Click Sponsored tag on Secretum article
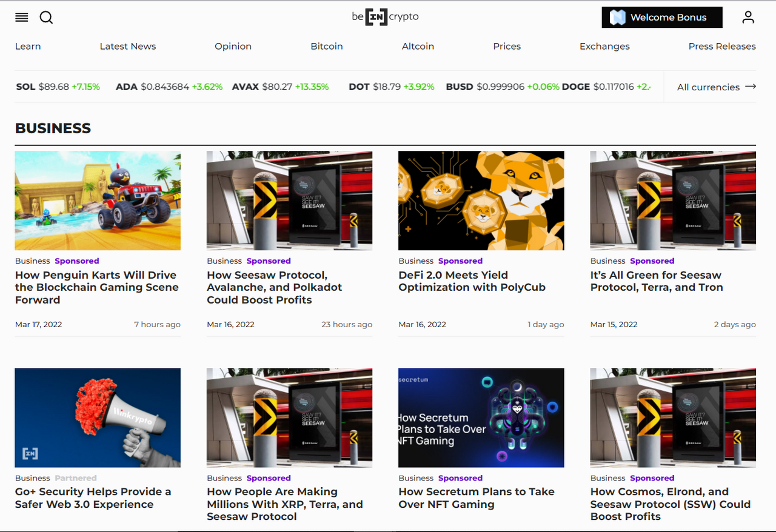The image size is (776, 532). 461,478
